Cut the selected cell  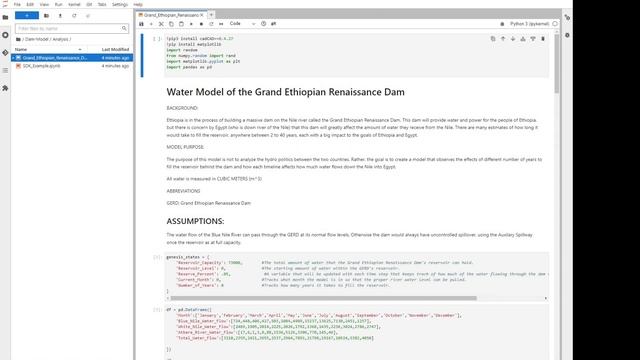161,24
